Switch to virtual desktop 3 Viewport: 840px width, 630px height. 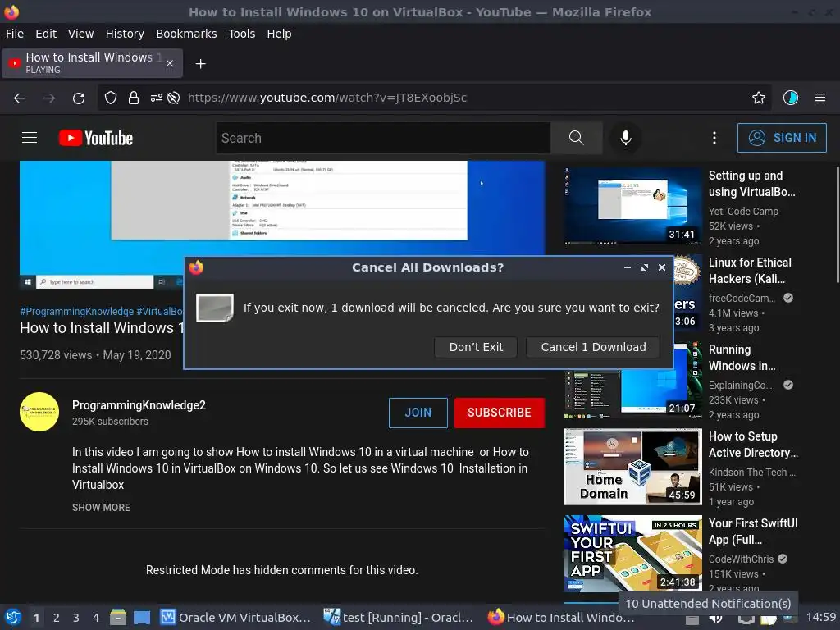pos(76,618)
